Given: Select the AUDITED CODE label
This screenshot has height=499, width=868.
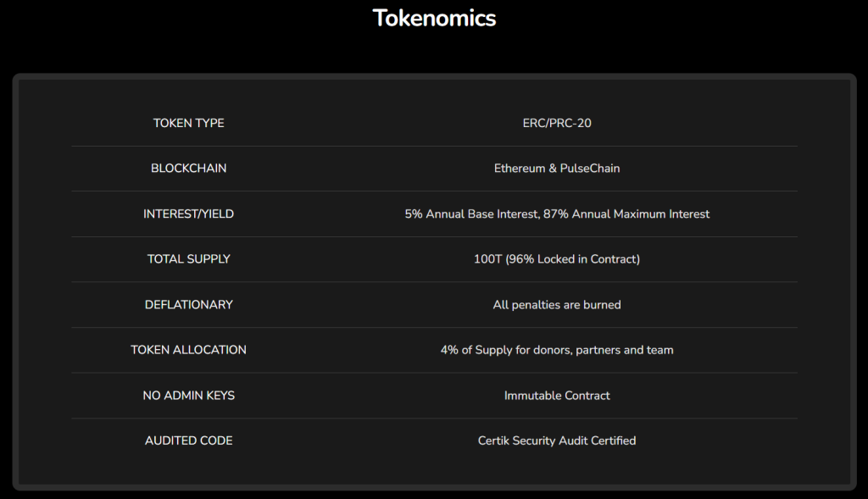Looking at the screenshot, I should 189,441.
